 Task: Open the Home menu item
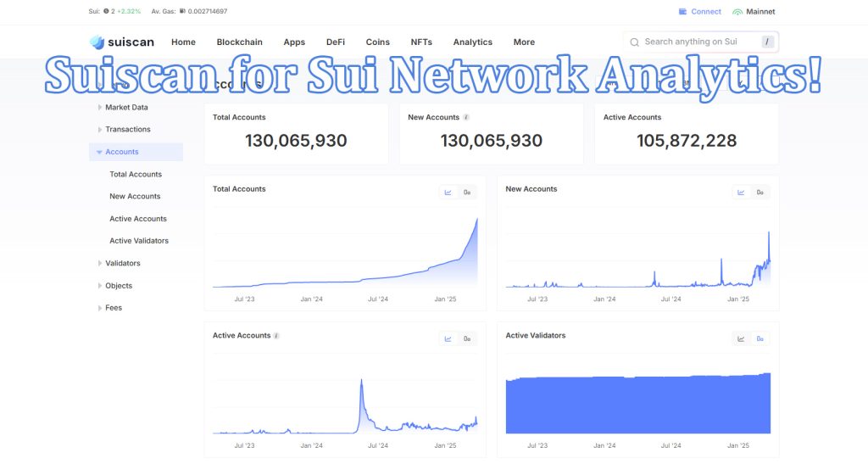(x=183, y=42)
